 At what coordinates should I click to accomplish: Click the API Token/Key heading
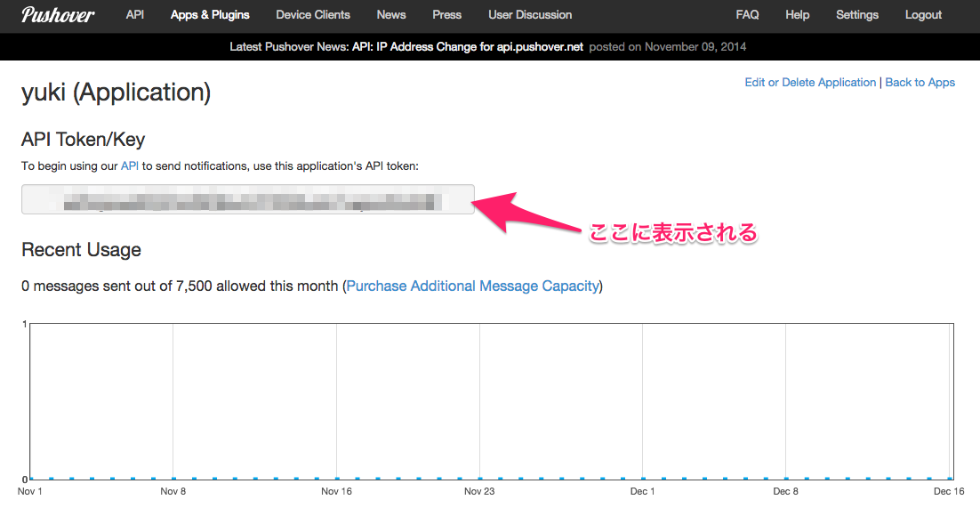pyautogui.click(x=83, y=139)
